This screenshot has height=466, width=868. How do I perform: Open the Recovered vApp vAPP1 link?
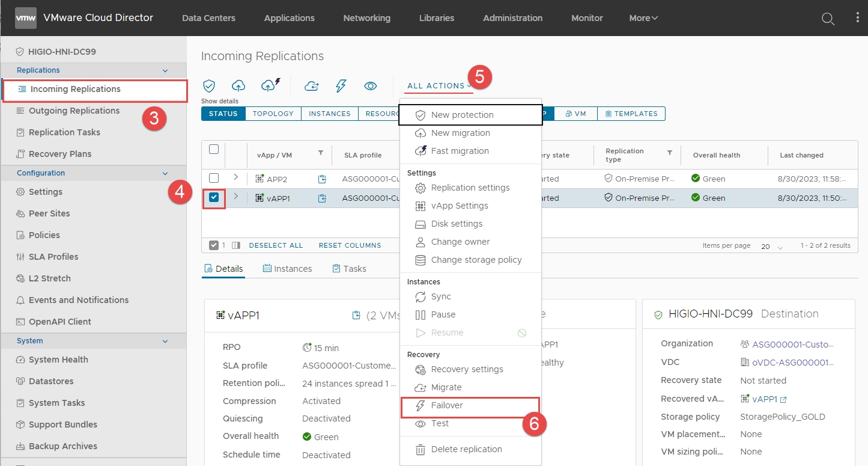pos(764,399)
